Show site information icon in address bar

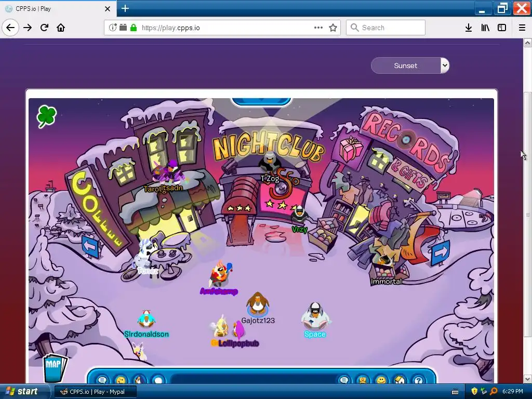[113, 28]
